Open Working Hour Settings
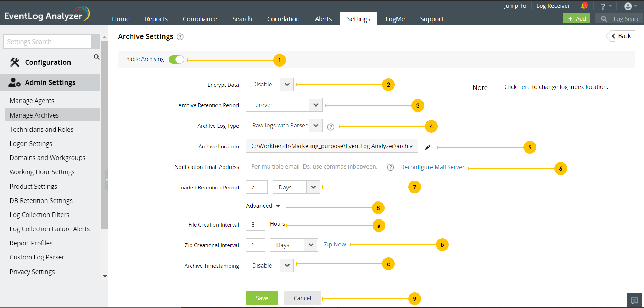Viewport: 644px width, 308px height. tap(42, 172)
